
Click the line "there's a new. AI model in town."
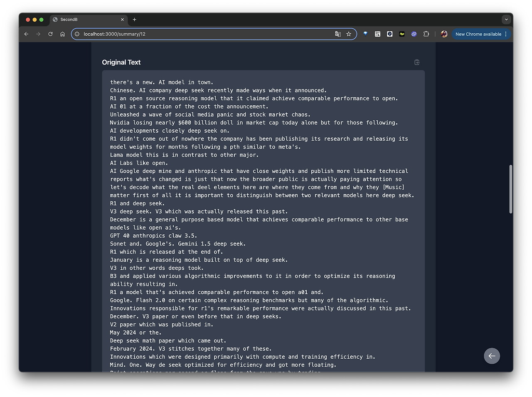coord(162,82)
